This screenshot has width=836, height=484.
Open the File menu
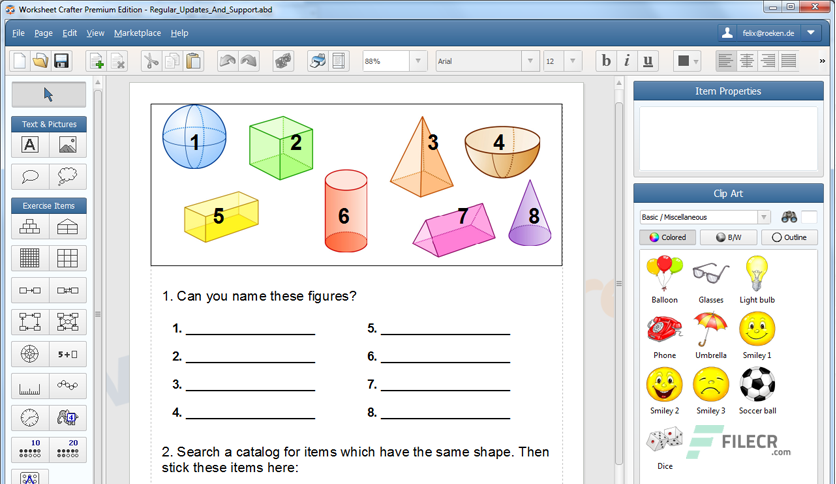tap(18, 33)
